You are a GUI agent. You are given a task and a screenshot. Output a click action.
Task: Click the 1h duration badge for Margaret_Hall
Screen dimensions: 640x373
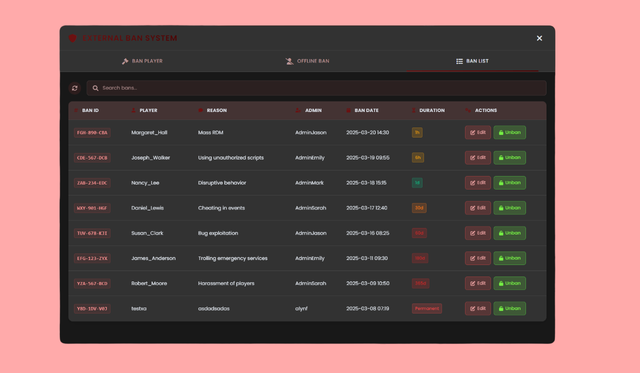[x=417, y=133]
